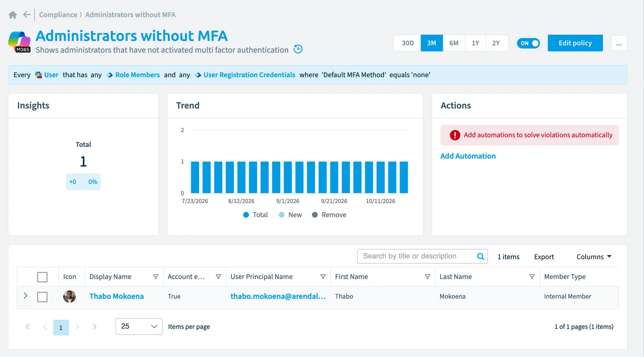Expand the Thabo Mokoena row details
Screen dimensions: 644x357
[x=25, y=295]
